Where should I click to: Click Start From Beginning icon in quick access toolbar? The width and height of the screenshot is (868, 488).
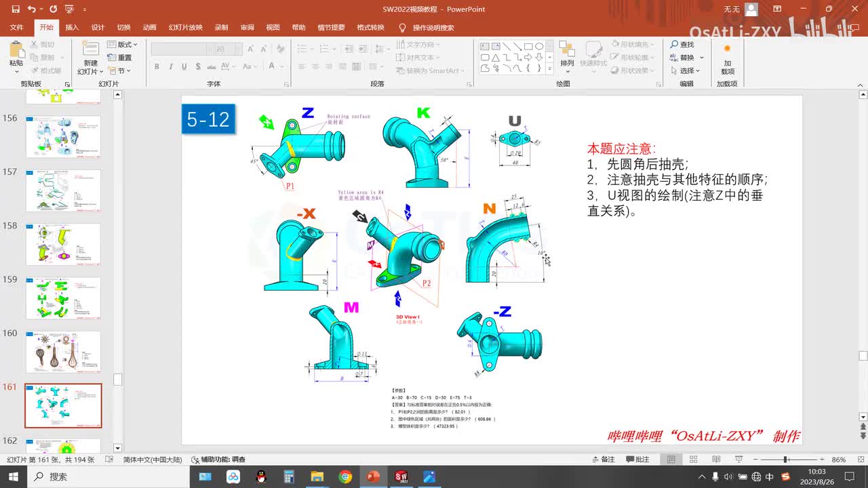point(69,9)
